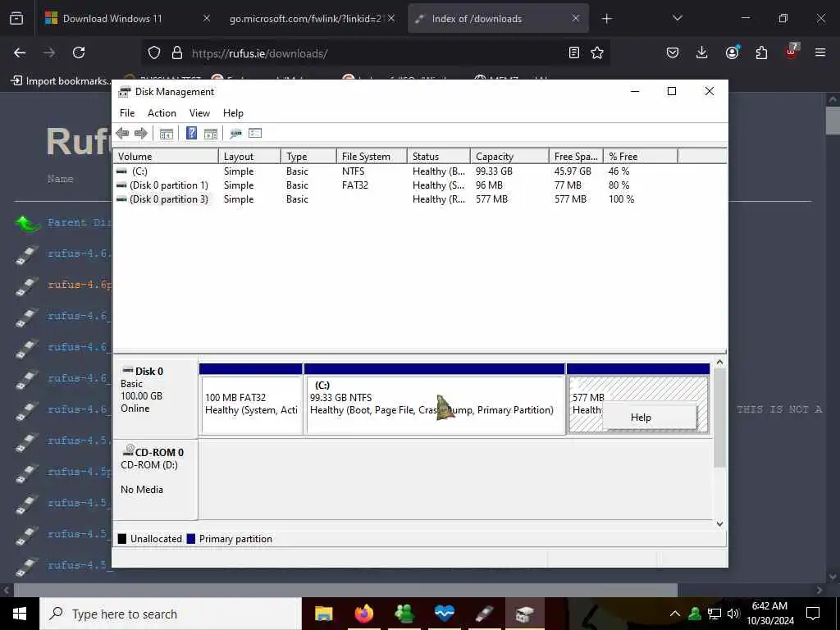Toggle Reader View icon in the address bar
Image resolution: width=840 pixels, height=630 pixels.
tap(573, 52)
